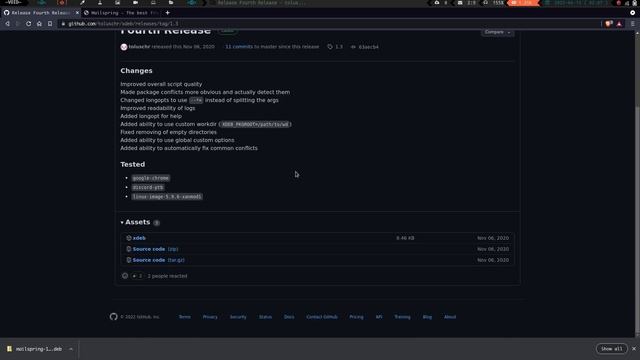The width and height of the screenshot is (640, 360).
Task: Open the browser hamburger menu
Action: click(x=633, y=24)
